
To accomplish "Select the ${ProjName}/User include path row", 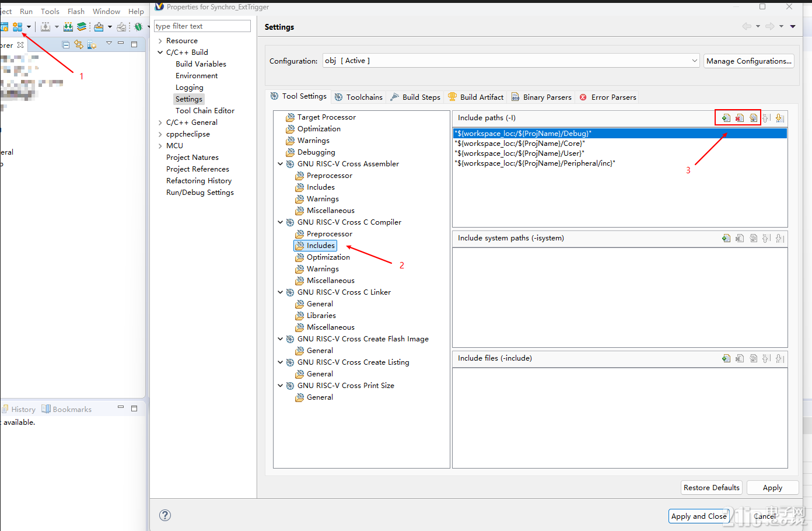I will [619, 153].
